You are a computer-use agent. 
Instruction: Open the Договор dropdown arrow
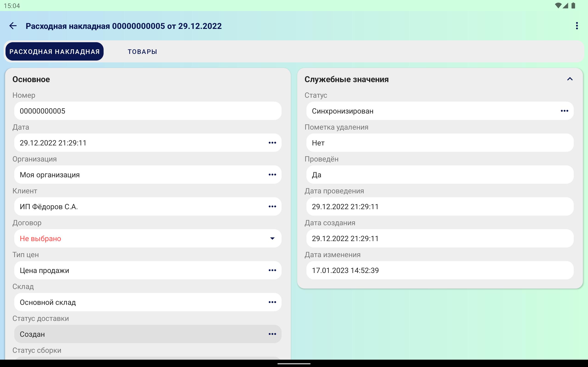click(x=272, y=238)
